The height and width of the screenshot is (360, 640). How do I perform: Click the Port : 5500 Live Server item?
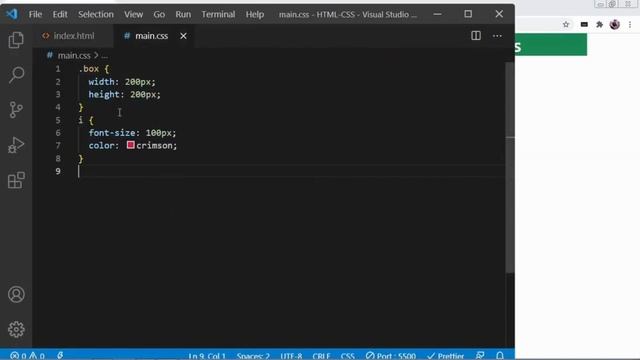(x=391, y=356)
